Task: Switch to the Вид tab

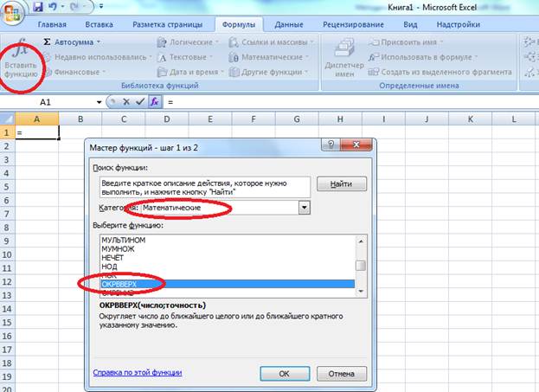Action: click(410, 24)
